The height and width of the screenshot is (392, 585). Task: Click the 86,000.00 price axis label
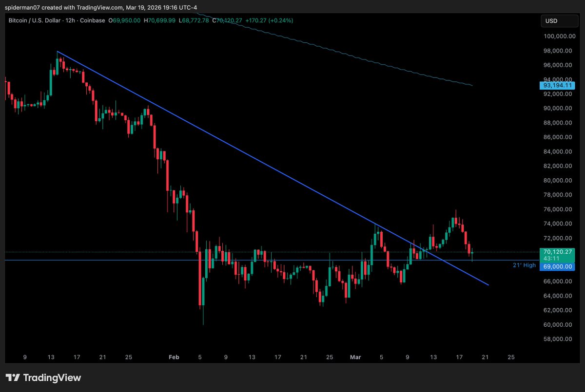click(x=558, y=137)
